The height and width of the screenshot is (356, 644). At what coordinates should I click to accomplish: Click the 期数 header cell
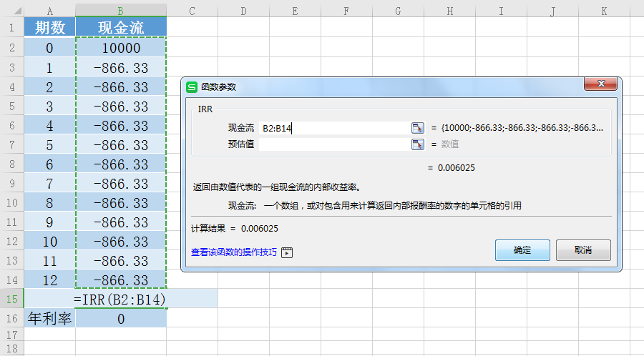click(x=49, y=27)
